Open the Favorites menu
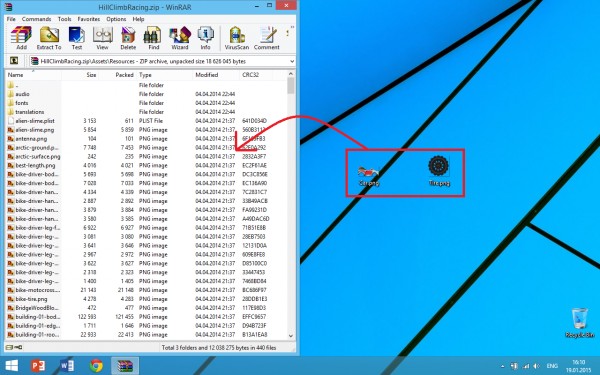Image resolution: width=600 pixels, height=375 pixels. (x=89, y=19)
